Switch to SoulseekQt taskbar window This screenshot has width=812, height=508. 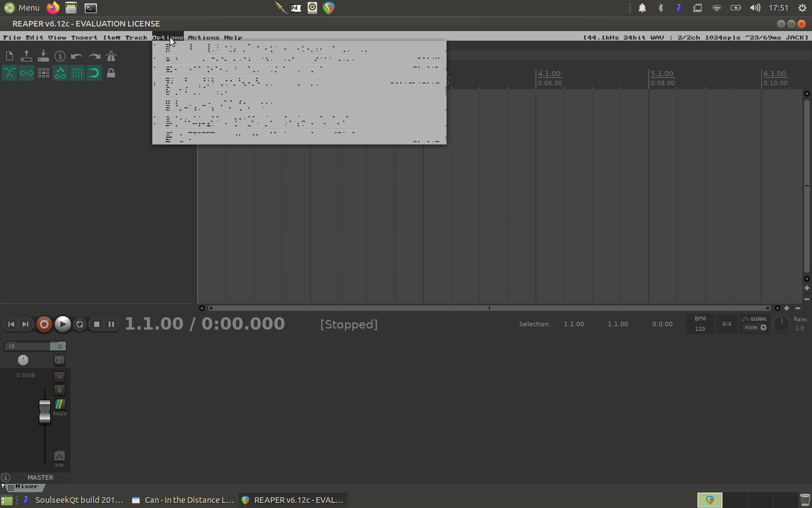pos(73,500)
